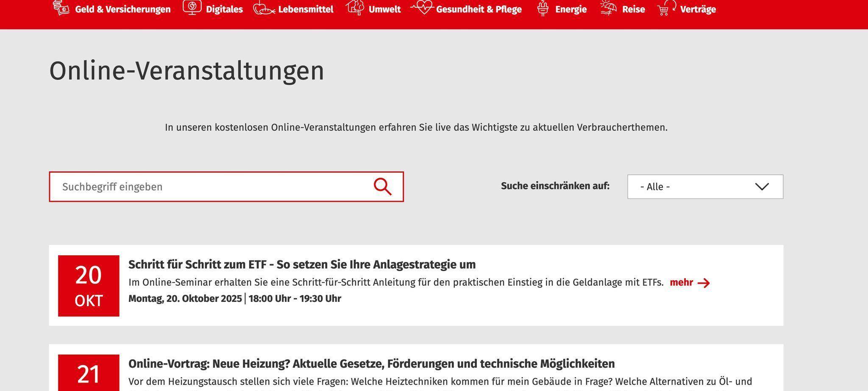Open the ETF Anlagestrategie seminar title
868x391 pixels.
(302, 264)
